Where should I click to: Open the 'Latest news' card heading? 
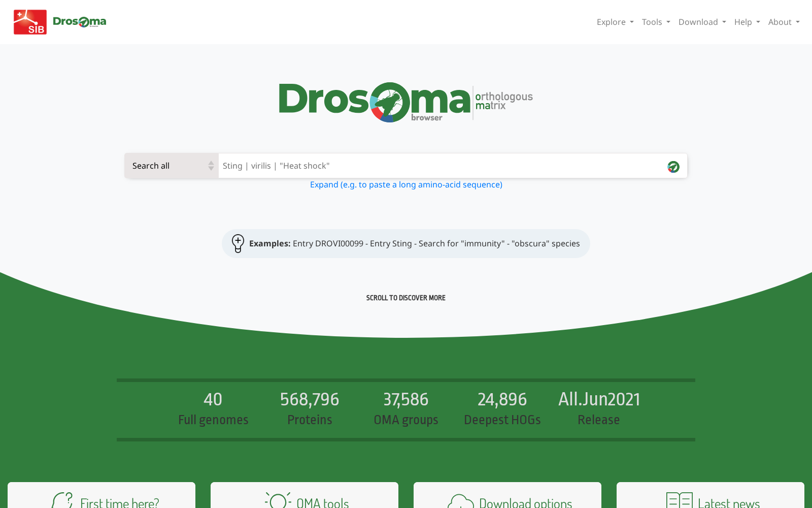coord(728,502)
